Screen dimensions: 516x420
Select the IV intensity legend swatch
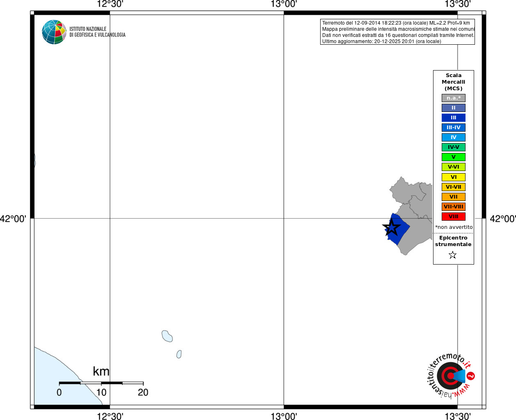454,137
